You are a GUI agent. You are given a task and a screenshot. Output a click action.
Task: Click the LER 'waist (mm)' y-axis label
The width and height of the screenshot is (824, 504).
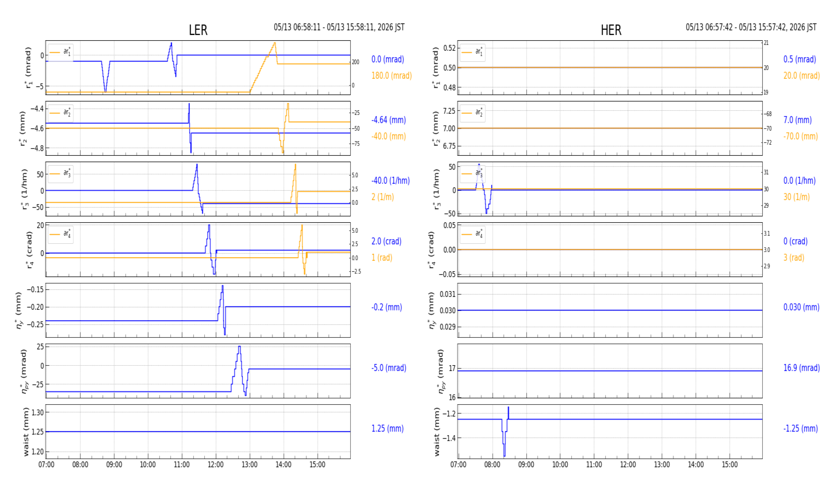[26, 432]
